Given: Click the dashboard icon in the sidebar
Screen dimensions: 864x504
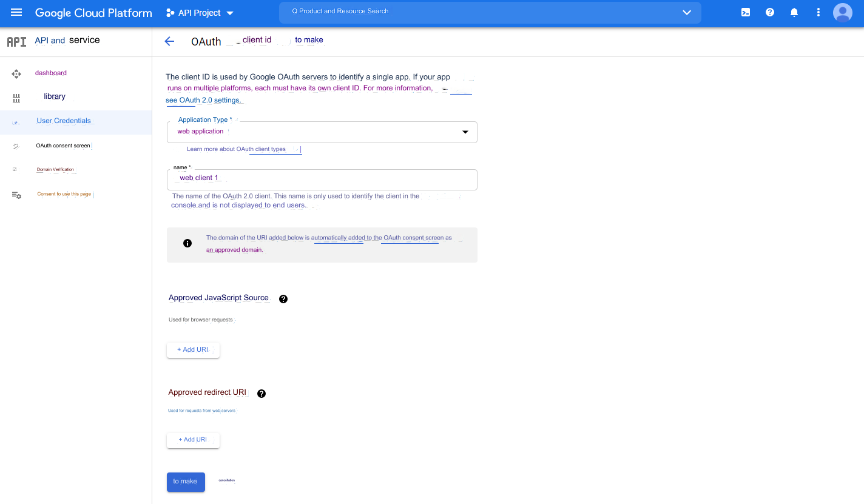Looking at the screenshot, I should point(16,73).
